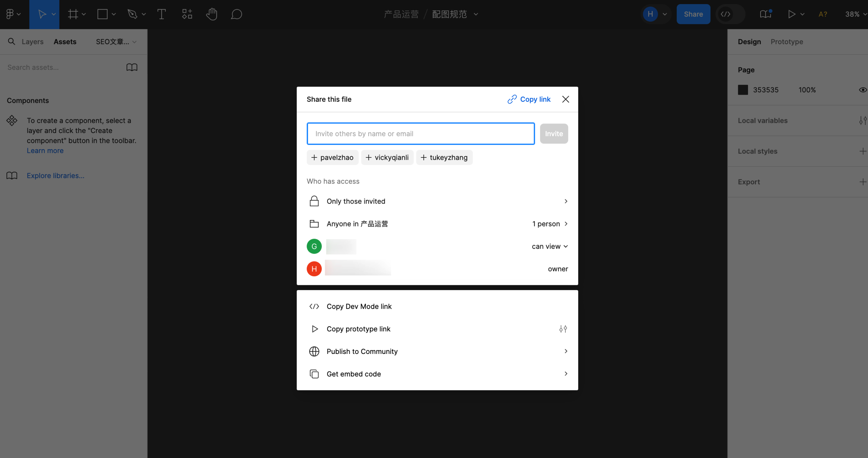Select the Comment tool
The width and height of the screenshot is (868, 458).
coord(236,14)
